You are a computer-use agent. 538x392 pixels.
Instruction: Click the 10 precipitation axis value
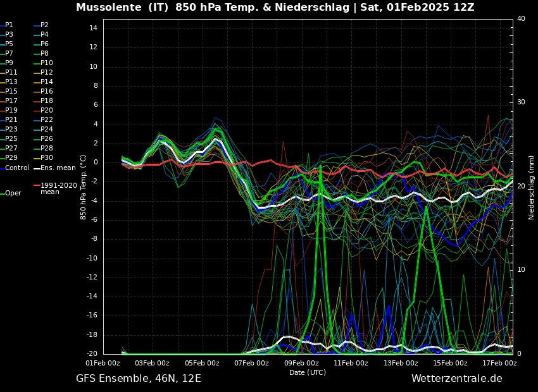tap(521, 270)
